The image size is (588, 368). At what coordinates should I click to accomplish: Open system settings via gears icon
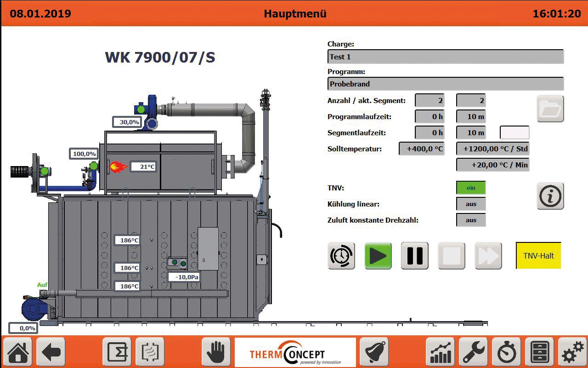(571, 352)
